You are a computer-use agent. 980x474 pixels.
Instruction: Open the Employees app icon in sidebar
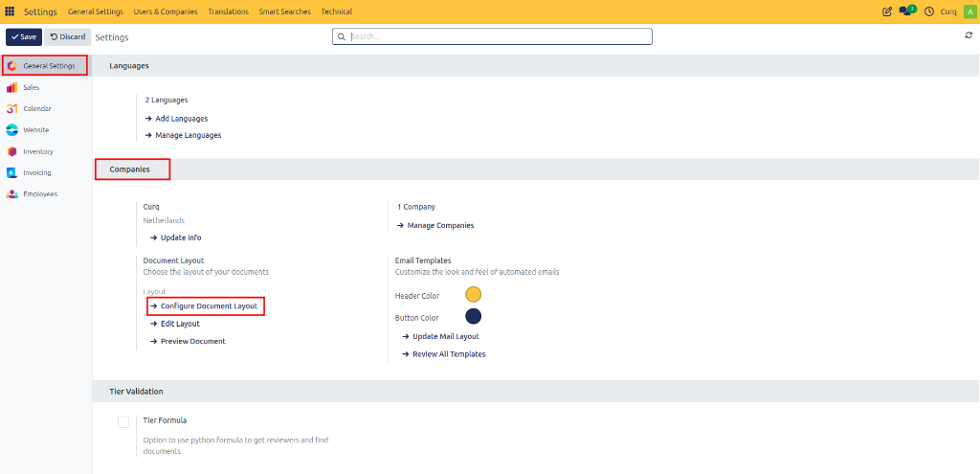click(11, 193)
